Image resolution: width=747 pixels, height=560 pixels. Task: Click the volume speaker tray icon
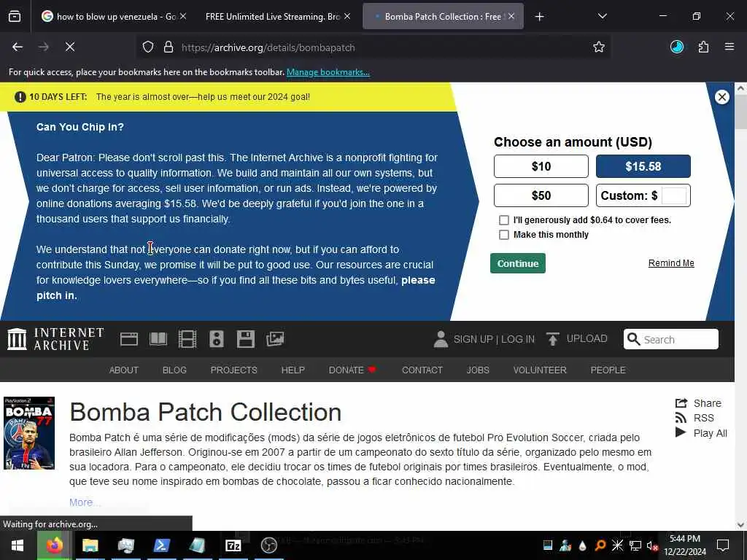pos(651,545)
